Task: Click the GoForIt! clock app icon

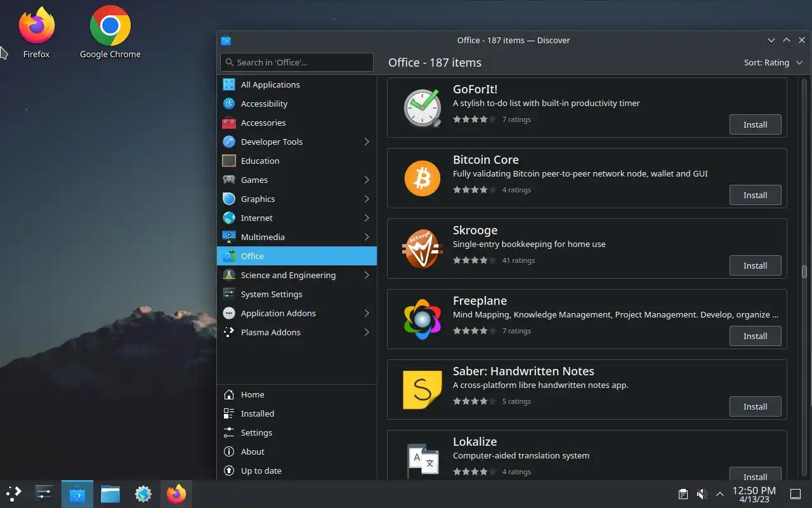Action: click(x=422, y=107)
